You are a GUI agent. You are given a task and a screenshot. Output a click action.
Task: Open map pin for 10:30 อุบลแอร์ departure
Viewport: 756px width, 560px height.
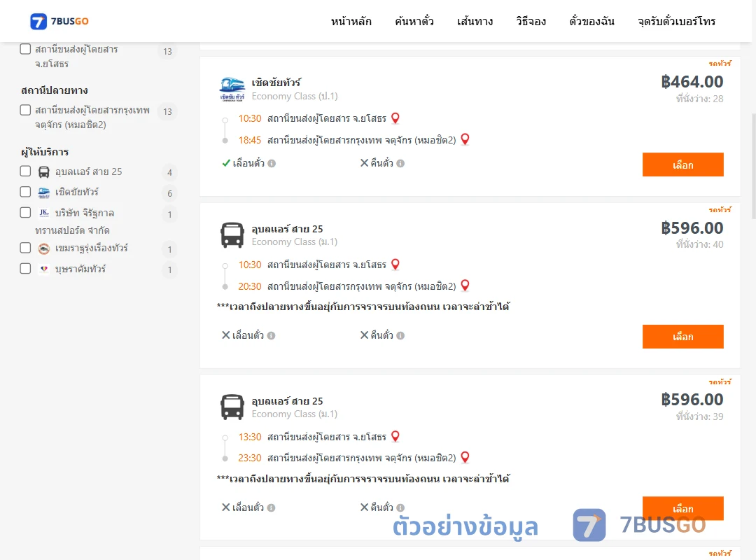[x=395, y=265]
